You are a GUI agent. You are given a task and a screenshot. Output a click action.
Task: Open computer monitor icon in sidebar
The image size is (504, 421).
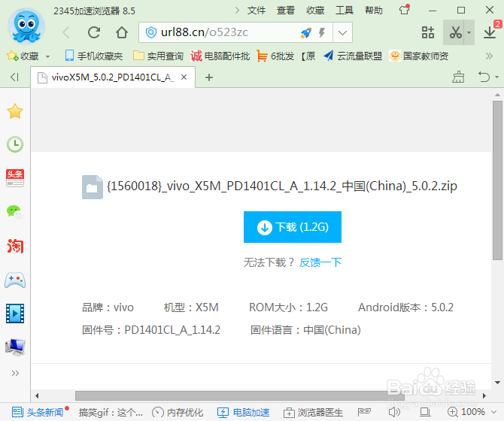click(15, 347)
